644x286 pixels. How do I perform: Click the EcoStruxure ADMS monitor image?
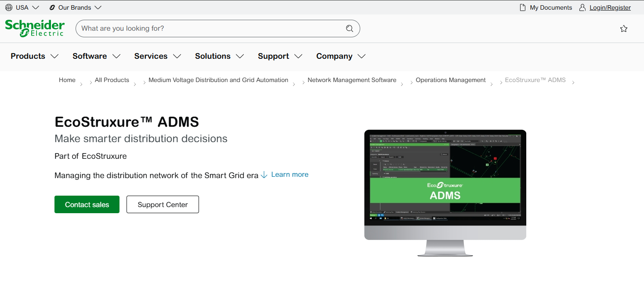tap(445, 193)
